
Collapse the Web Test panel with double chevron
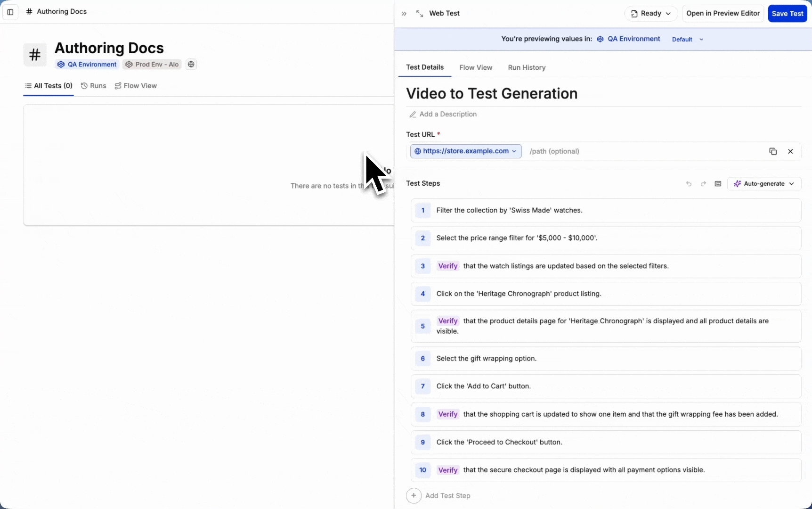404,14
